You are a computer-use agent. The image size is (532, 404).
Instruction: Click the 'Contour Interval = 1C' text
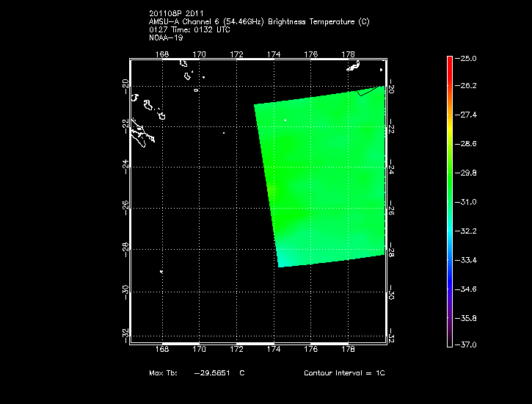point(344,373)
